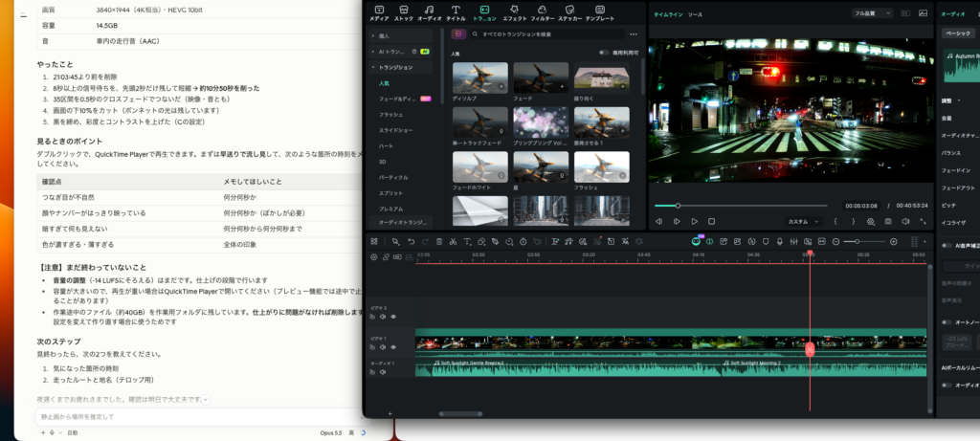Open the Stock (ストック) tab
This screenshot has width=980, height=441.
pyautogui.click(x=404, y=13)
